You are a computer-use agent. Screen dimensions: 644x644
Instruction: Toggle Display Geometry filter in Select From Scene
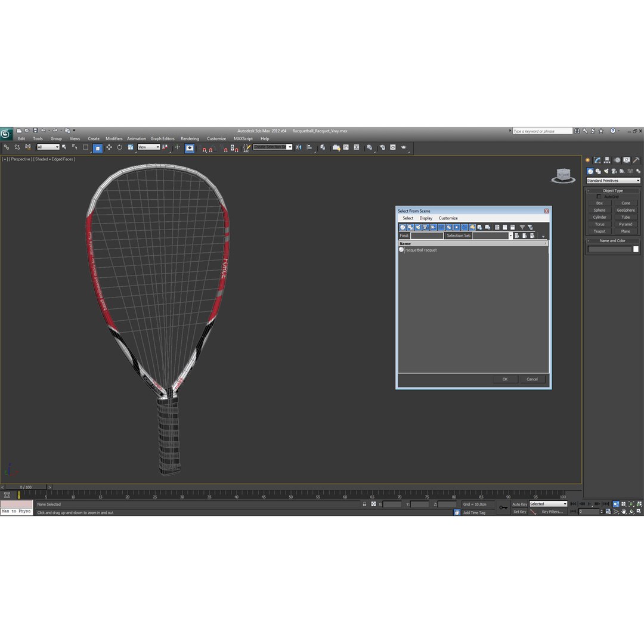[x=402, y=227]
